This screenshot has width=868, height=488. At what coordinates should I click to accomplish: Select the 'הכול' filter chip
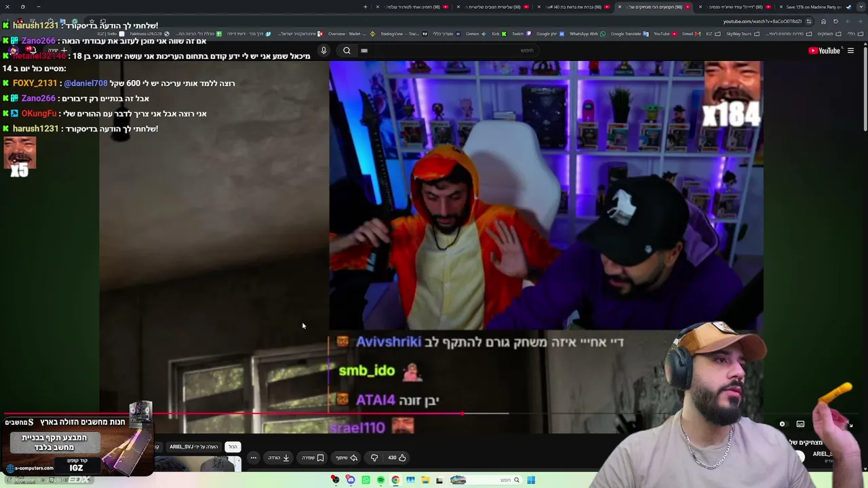tap(233, 447)
